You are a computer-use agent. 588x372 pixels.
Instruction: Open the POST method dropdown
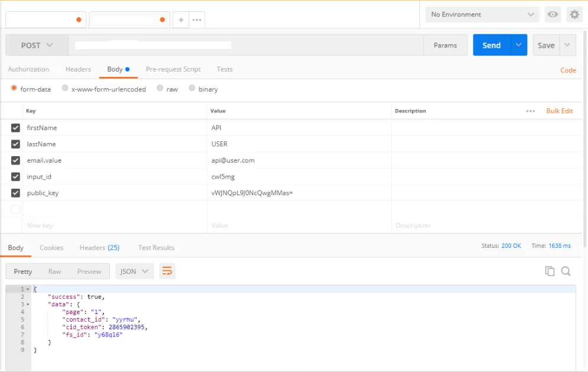point(37,46)
